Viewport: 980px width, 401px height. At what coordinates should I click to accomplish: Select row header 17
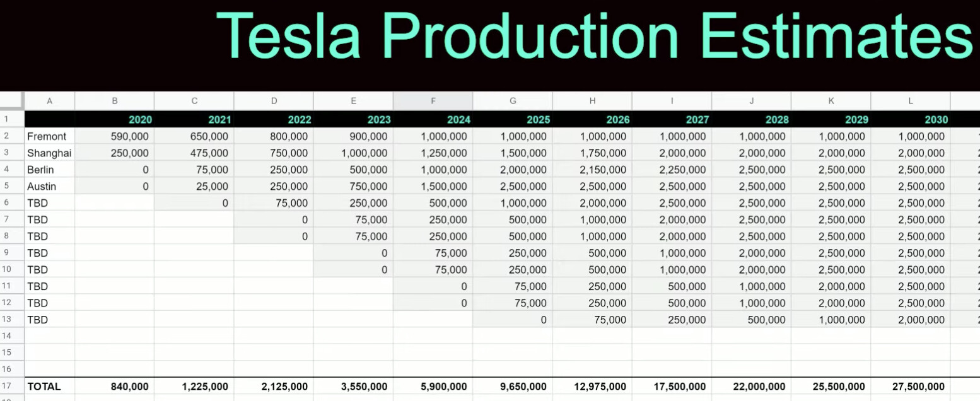(12, 386)
